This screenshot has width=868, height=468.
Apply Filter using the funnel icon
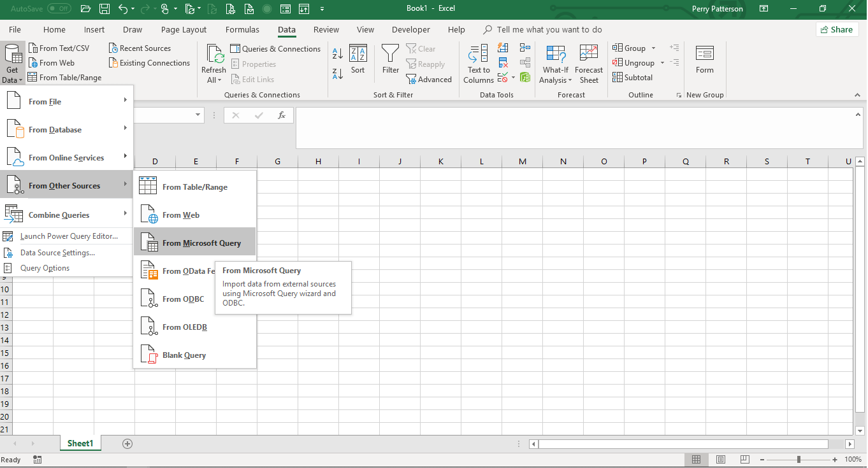[x=391, y=60]
